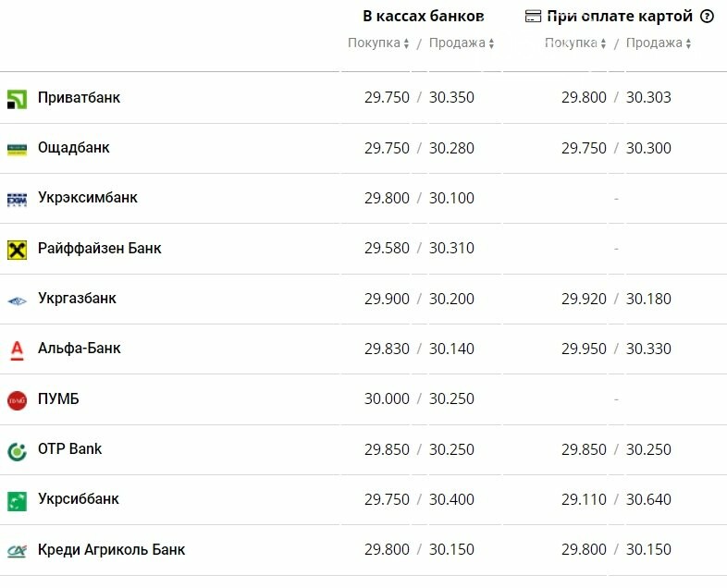727x588 pixels.
Task: Click the ПУМБ round red logo
Action: [18, 400]
